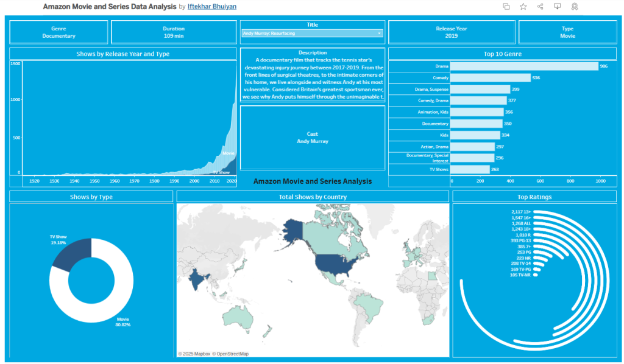Viewport: 624px width, 364px height.
Task: Click South Africa on the country map
Action: [x=429, y=320]
